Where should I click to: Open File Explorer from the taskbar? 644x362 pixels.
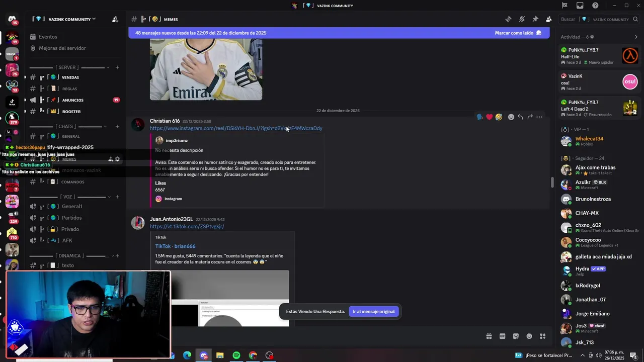point(220,355)
